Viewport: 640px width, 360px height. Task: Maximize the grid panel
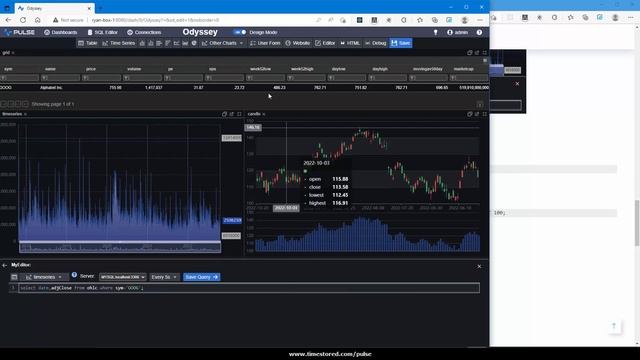[x=484, y=53]
